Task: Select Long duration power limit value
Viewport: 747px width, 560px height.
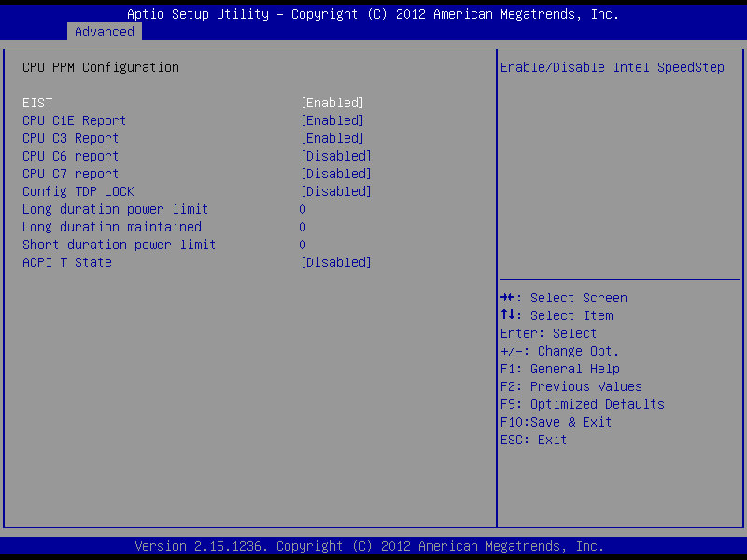Action: coord(303,209)
